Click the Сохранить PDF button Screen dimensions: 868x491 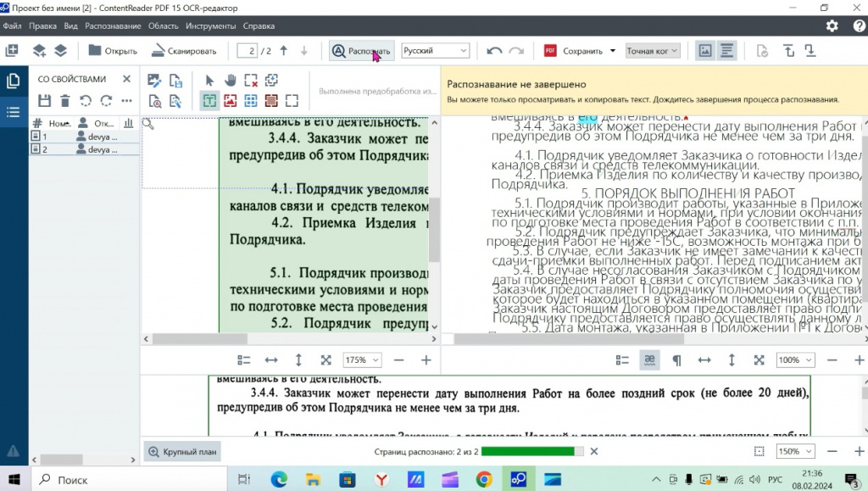(x=574, y=51)
